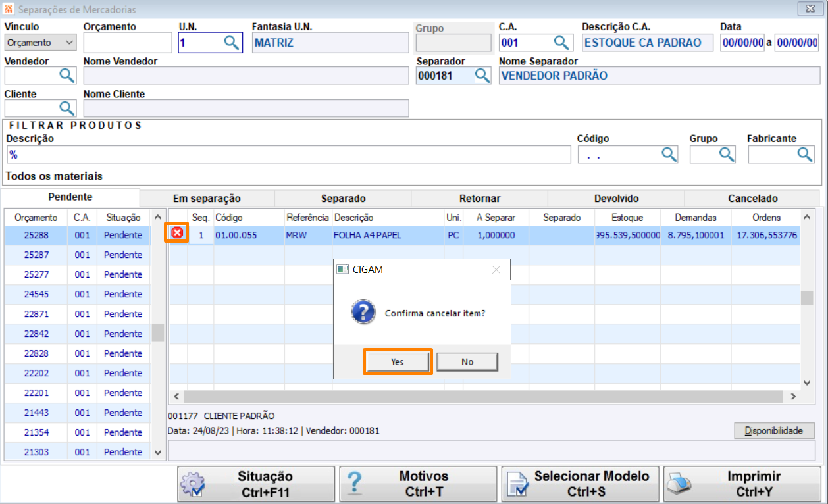The height and width of the screenshot is (504, 828).
Task: Click the product code 01.00.055 cell
Action: pyautogui.click(x=249, y=235)
